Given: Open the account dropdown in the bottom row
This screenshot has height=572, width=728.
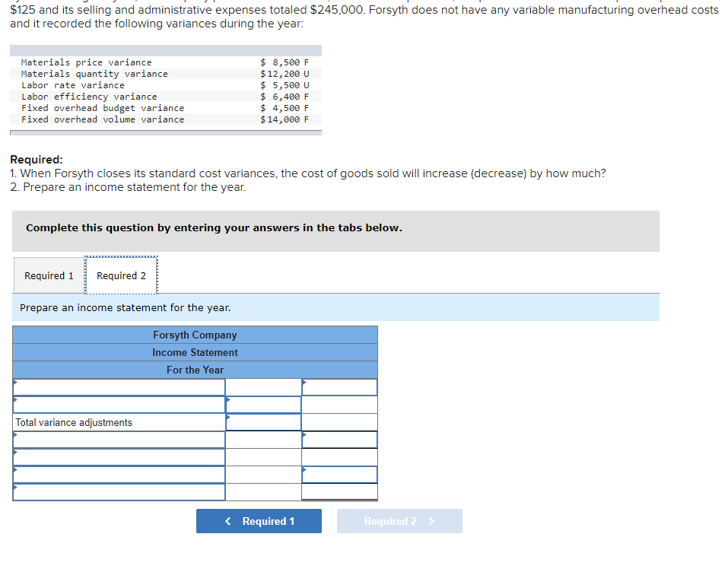Looking at the screenshot, I should point(118,491).
